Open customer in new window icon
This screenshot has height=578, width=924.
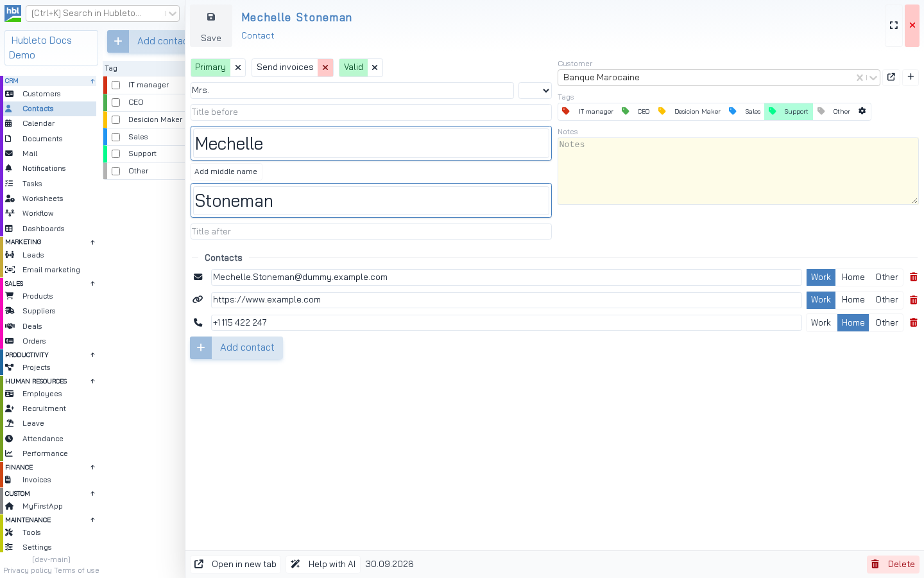(891, 77)
